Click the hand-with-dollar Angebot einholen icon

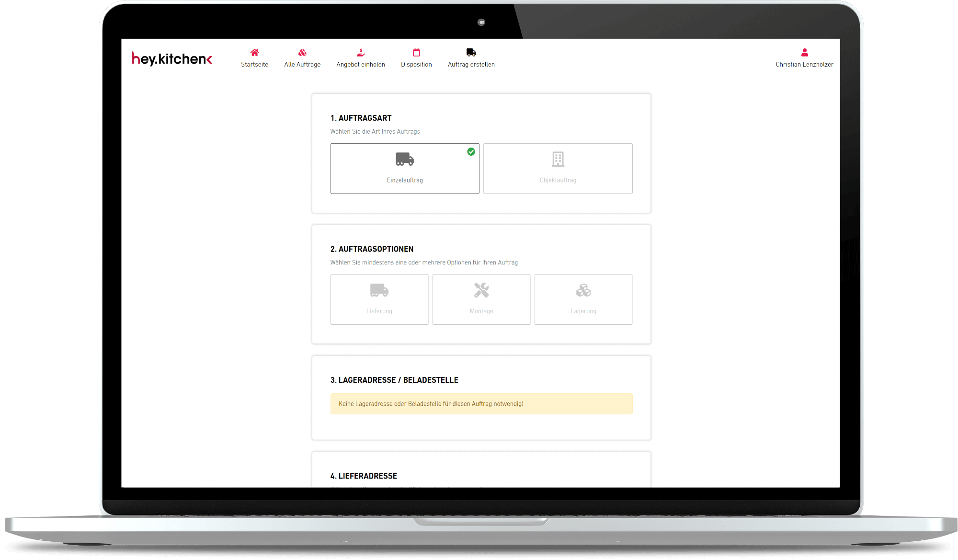[x=361, y=52]
